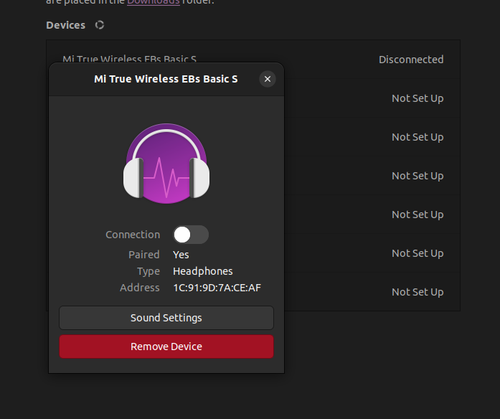The image size is (500, 419).
Task: Toggle the Connection switch on
Action: coord(191,235)
